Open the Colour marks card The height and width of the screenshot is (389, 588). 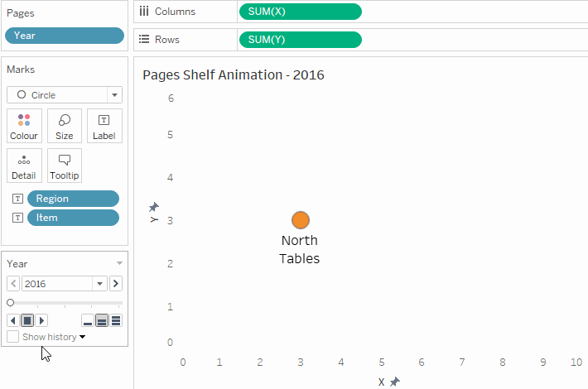pos(23,126)
